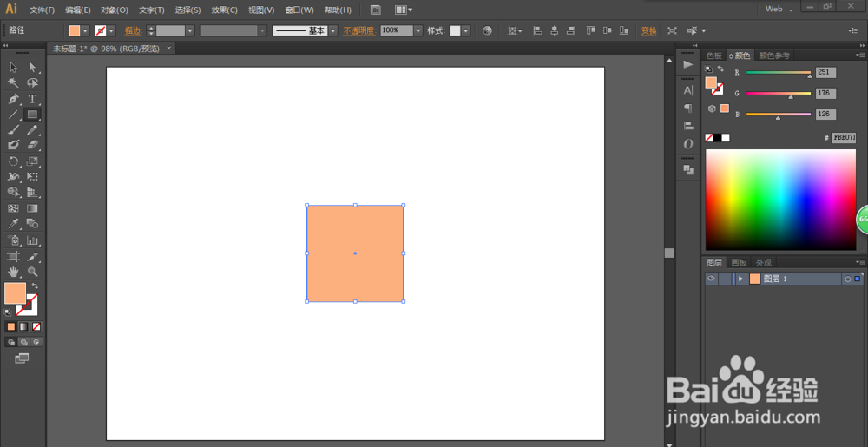Open the 窗口(W) menu
This screenshot has height=447, width=868.
click(299, 10)
